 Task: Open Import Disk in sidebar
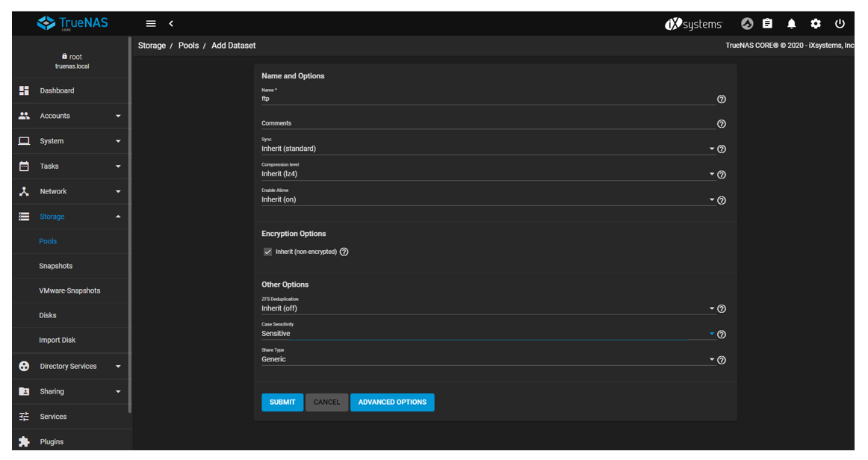tap(57, 340)
